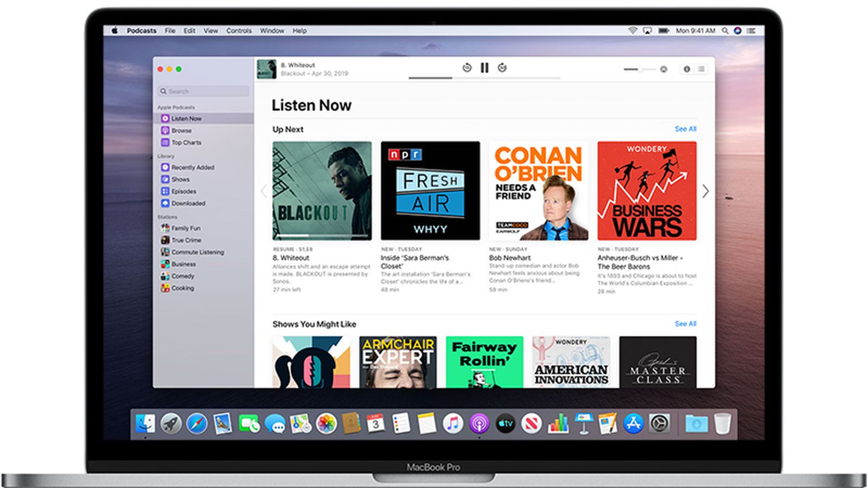Select the Listen Now sidebar item
Screen dimensions: 868x488
coord(203,118)
